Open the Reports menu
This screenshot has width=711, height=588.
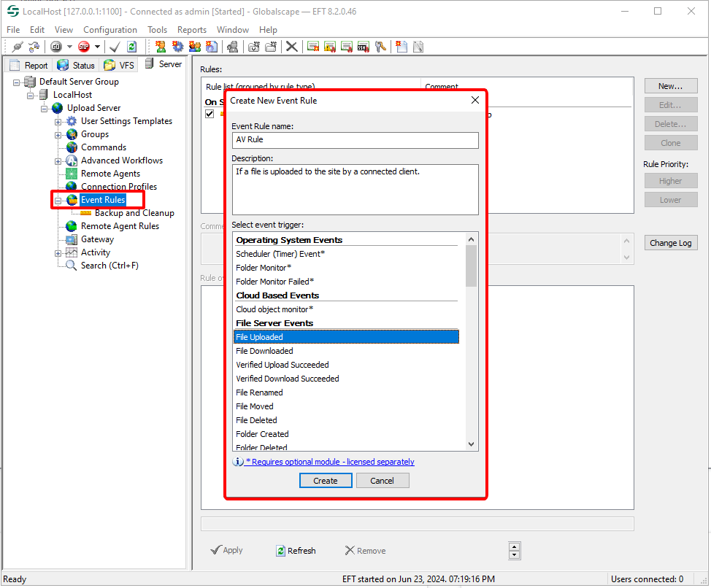(x=192, y=30)
